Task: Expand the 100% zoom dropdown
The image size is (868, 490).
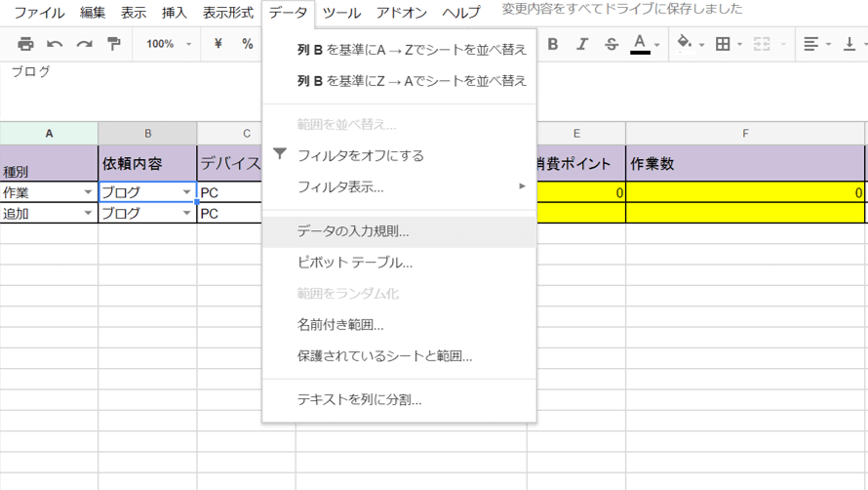Action: 168,44
